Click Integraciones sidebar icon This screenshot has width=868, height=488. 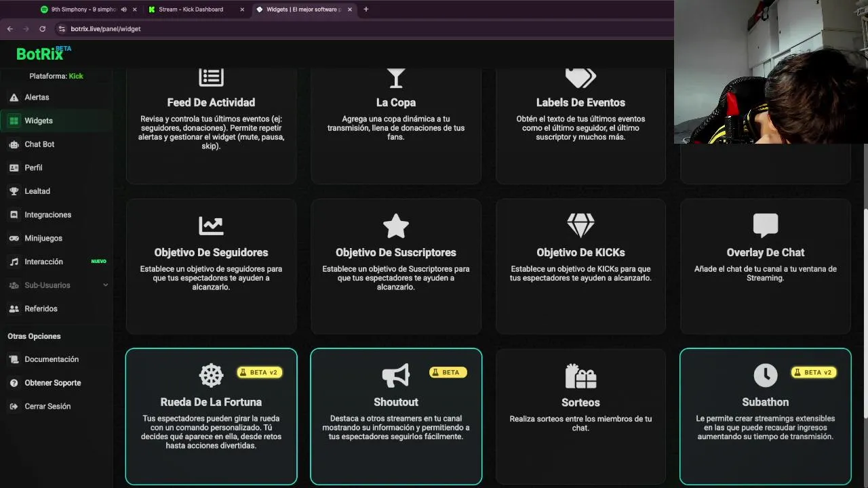click(x=14, y=215)
